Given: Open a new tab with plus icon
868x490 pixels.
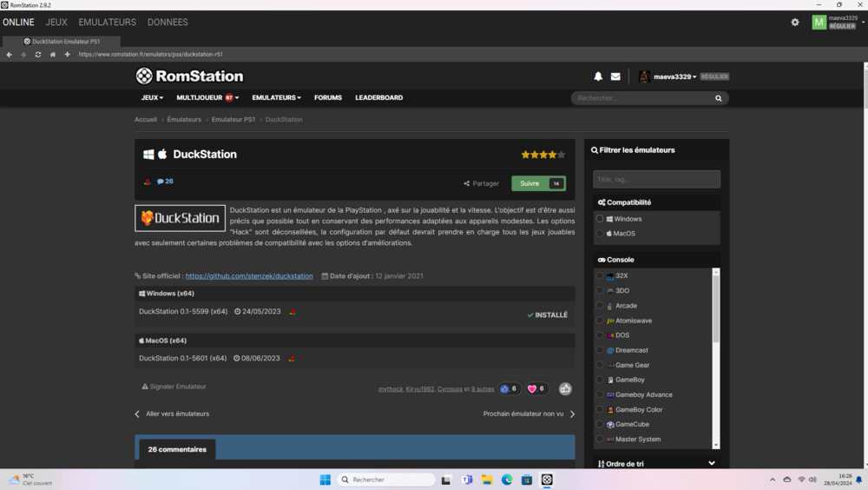Looking at the screenshot, I should [67, 55].
